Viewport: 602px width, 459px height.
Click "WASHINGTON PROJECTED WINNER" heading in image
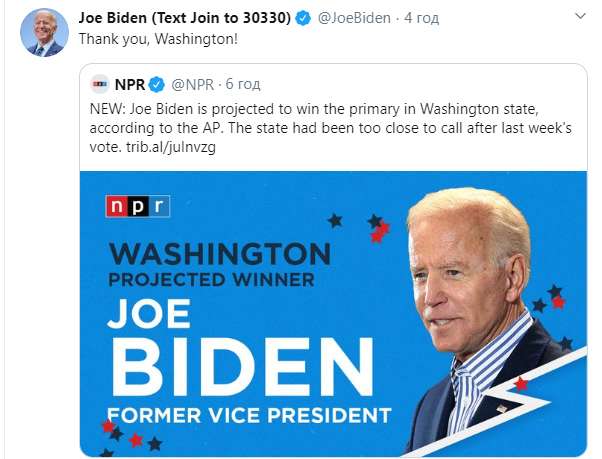click(217, 263)
